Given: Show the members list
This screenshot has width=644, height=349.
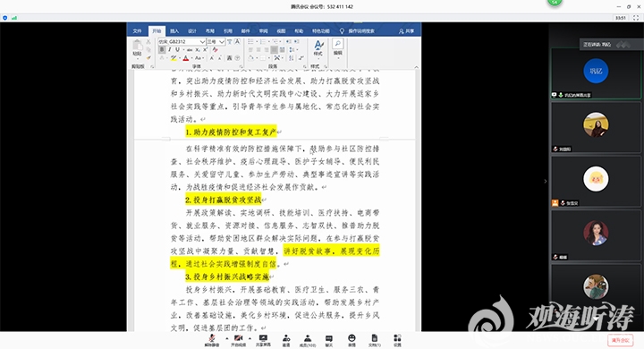Looking at the screenshot, I should tap(307, 339).
